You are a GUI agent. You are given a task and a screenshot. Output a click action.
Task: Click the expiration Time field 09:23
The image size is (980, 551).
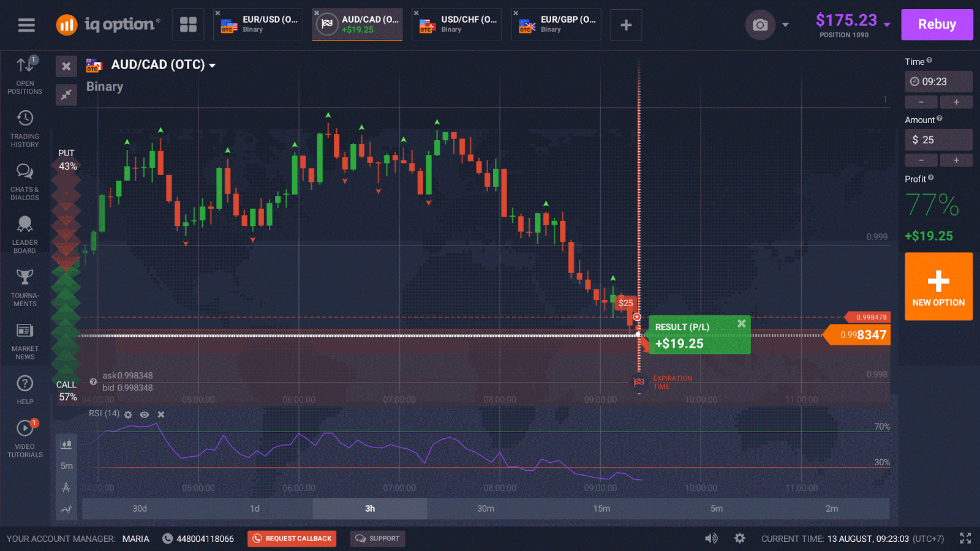(938, 81)
